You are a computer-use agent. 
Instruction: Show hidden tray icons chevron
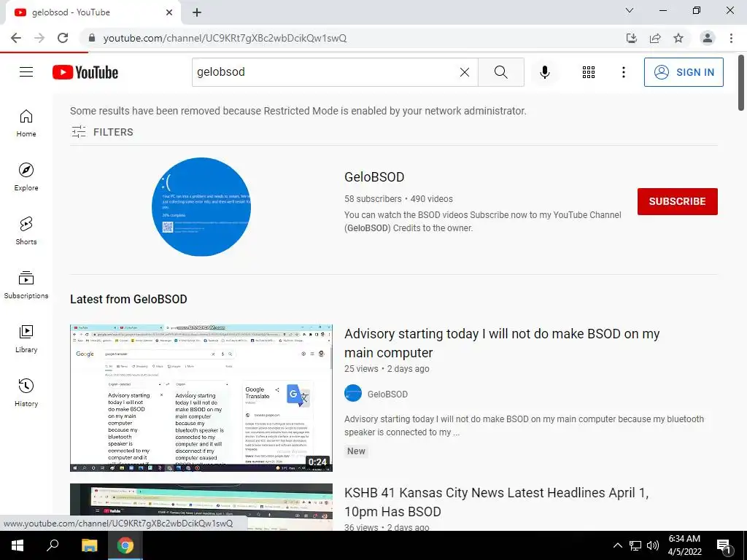[617, 545]
